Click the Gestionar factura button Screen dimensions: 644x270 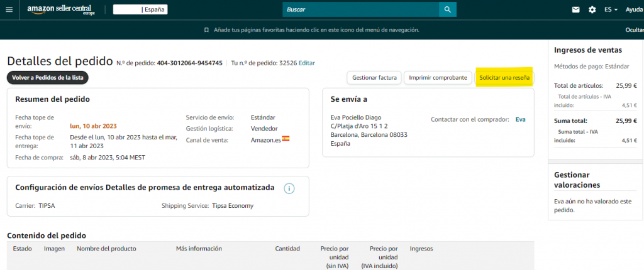tap(374, 78)
